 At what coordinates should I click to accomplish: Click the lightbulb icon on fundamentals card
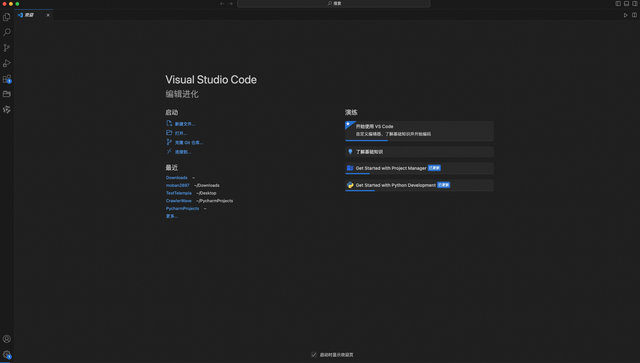(x=350, y=151)
